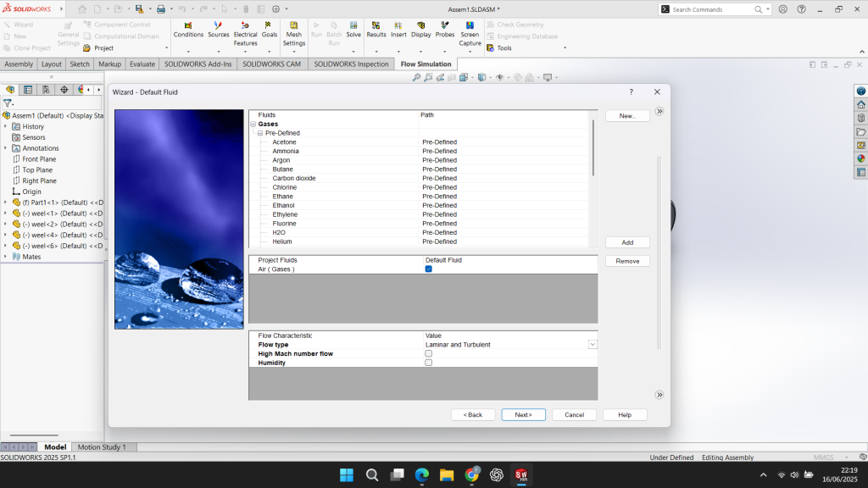Expand the Annotations tree item
Viewport: 868px width, 488px height.
[5, 148]
